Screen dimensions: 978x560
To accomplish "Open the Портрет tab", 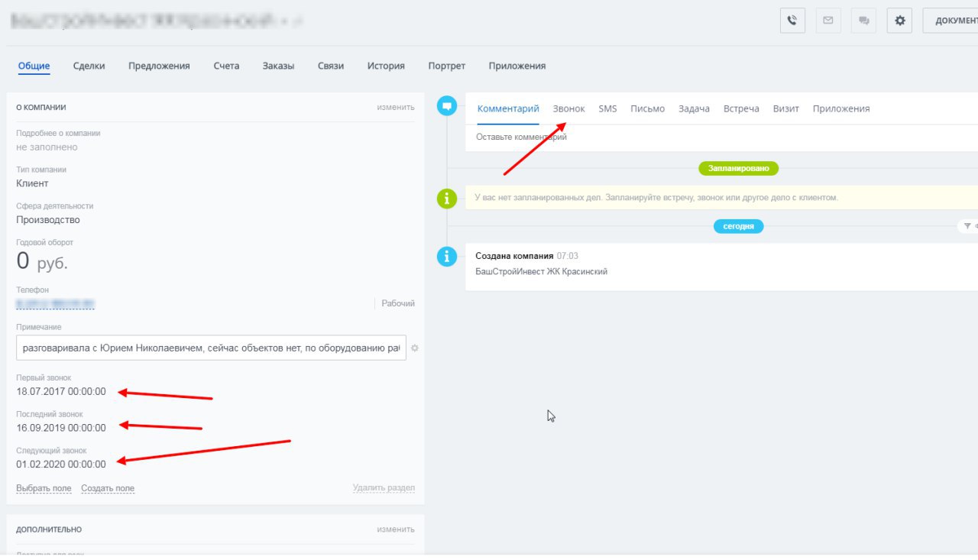I will point(447,66).
